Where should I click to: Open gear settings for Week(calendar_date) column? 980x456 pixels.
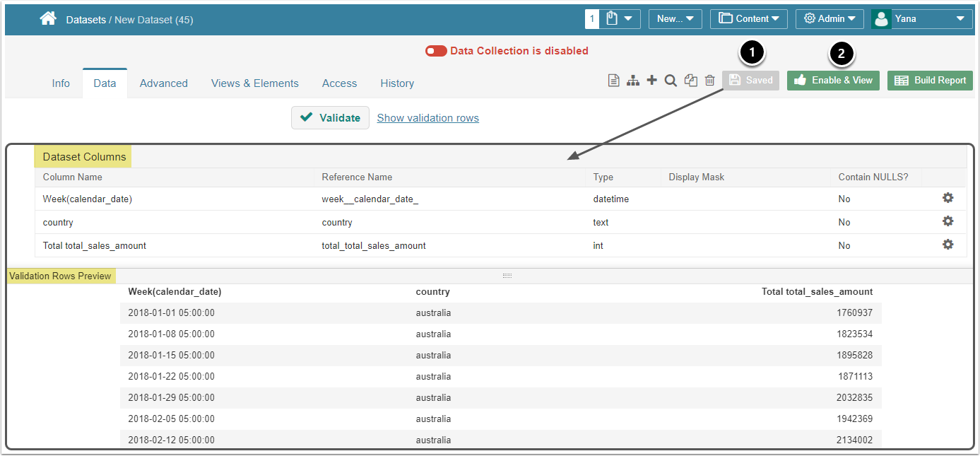tap(947, 198)
